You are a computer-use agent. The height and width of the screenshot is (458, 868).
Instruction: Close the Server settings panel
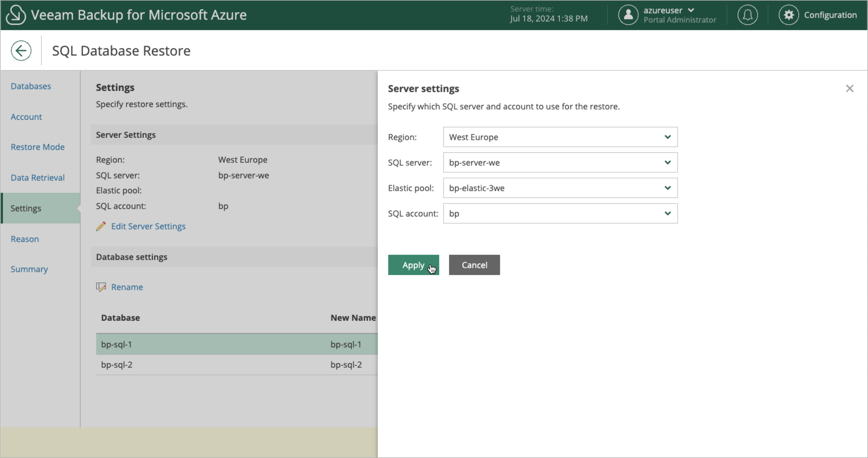pyautogui.click(x=849, y=89)
